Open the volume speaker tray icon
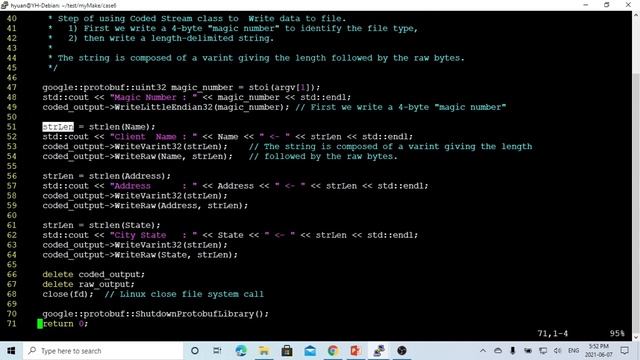 (x=557, y=351)
